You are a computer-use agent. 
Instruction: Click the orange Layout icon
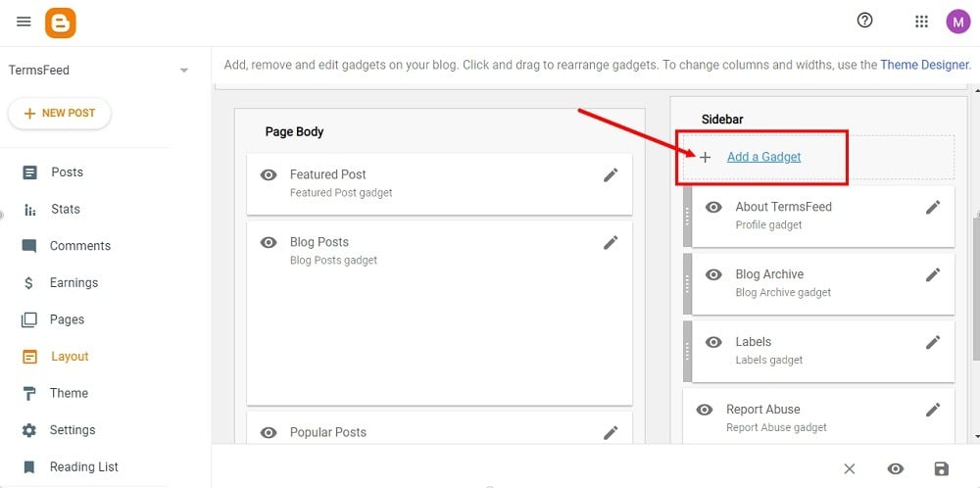click(x=29, y=357)
